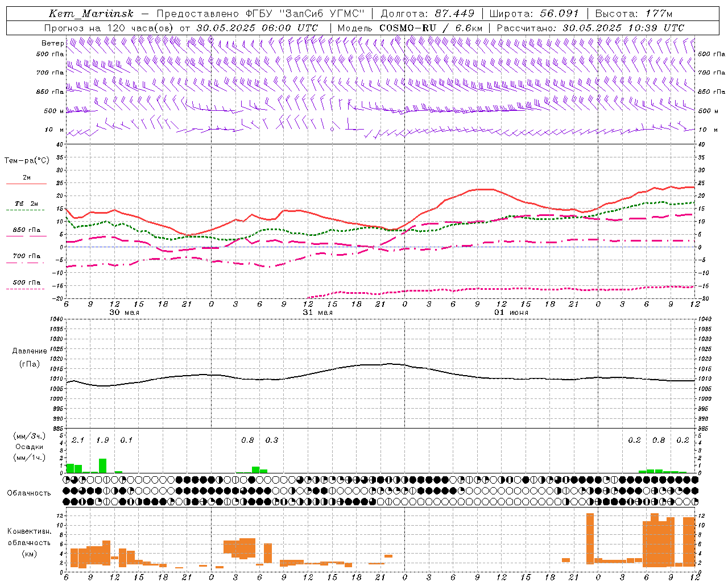The image size is (728, 582).
Task: Click the 500 гПа dotted-line temperature legend label
Action: (27, 282)
